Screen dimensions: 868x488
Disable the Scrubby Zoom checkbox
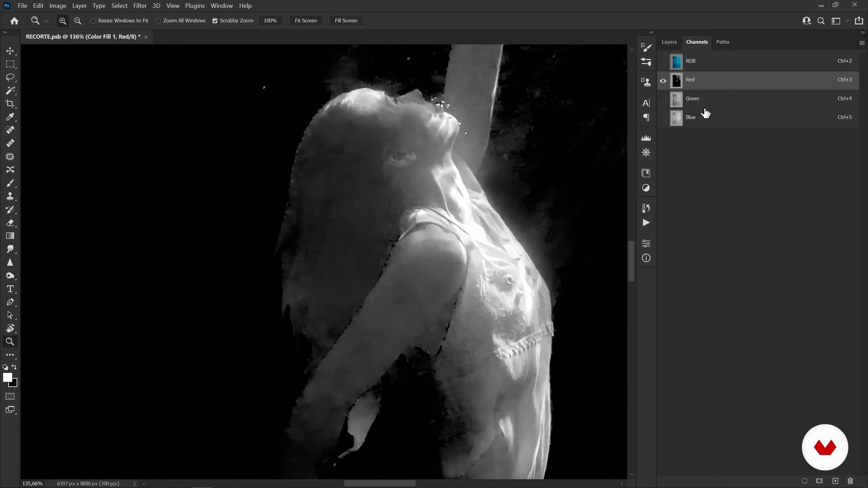coord(215,21)
